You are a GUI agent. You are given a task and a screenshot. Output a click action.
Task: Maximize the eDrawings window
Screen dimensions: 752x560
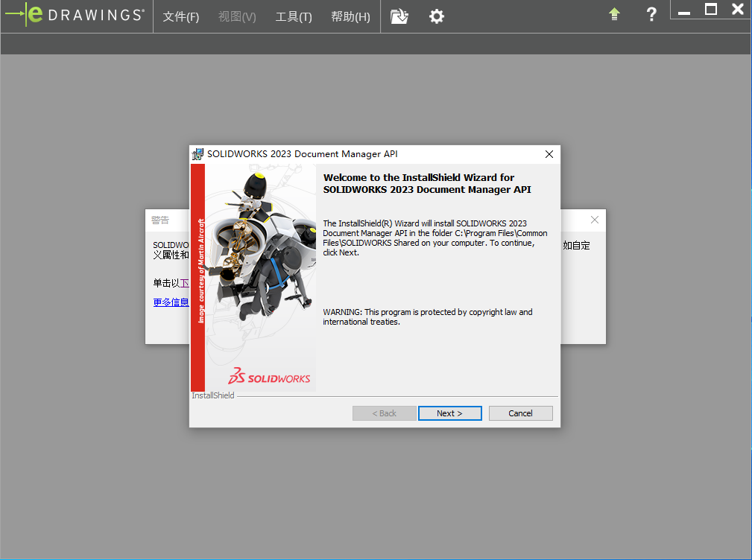pyautogui.click(x=711, y=9)
